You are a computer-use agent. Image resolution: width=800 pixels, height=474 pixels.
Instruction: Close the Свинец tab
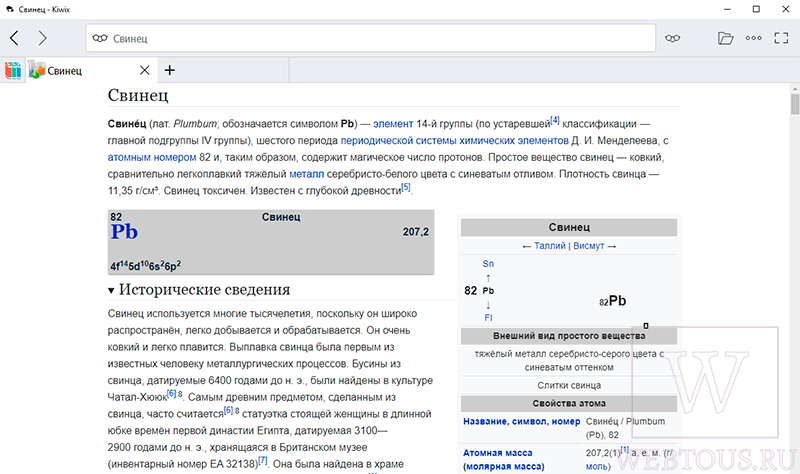pyautogui.click(x=145, y=70)
